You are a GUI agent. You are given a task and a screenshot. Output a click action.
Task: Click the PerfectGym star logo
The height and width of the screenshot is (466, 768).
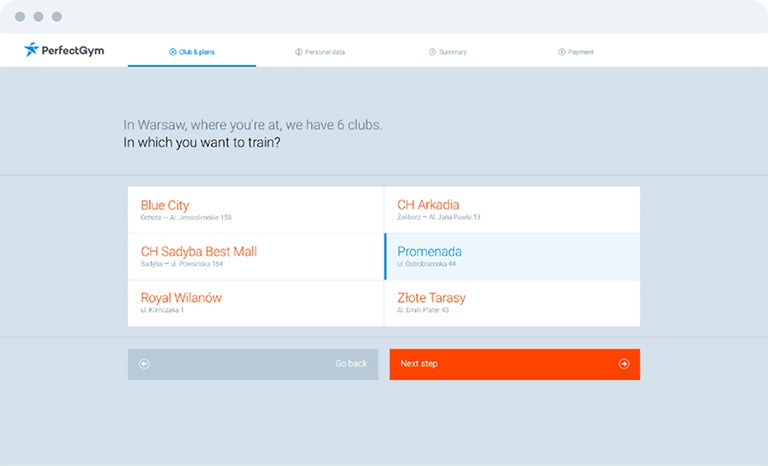coord(31,49)
